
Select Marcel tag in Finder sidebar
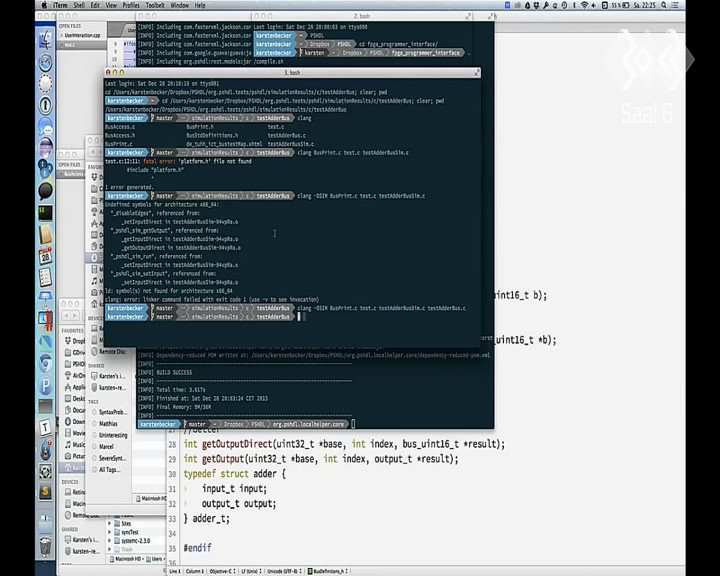pyautogui.click(x=103, y=446)
